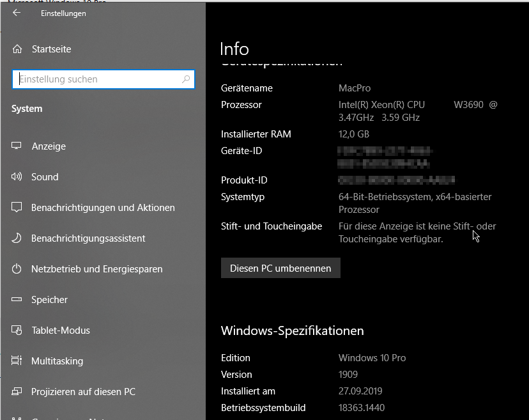Select the blurred Geräte-ID value
This screenshot has height=420, width=529.
tap(385, 157)
